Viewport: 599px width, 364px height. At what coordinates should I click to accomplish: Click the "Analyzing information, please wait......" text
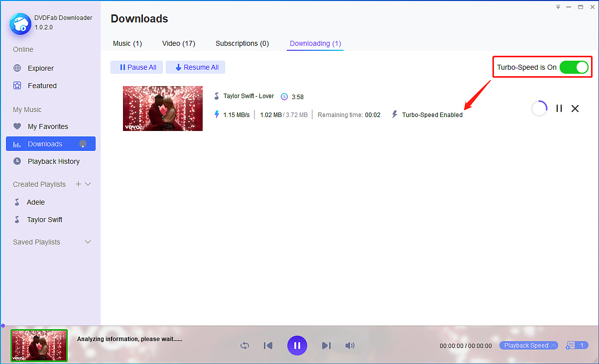(x=130, y=339)
